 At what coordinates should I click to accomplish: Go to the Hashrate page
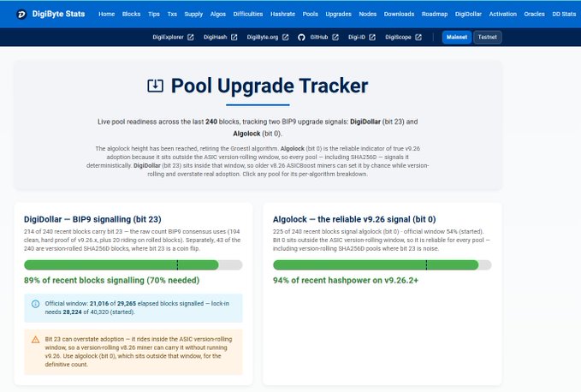pyautogui.click(x=282, y=14)
